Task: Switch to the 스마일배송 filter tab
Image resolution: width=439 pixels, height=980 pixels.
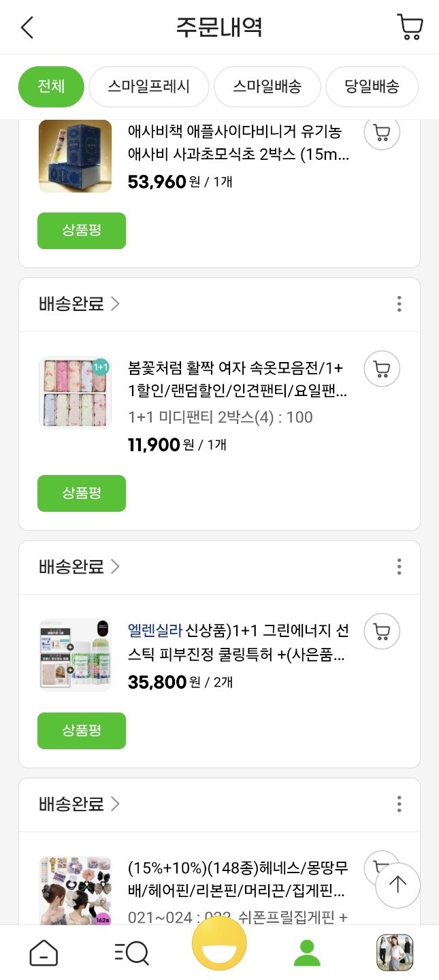Action: [x=267, y=87]
